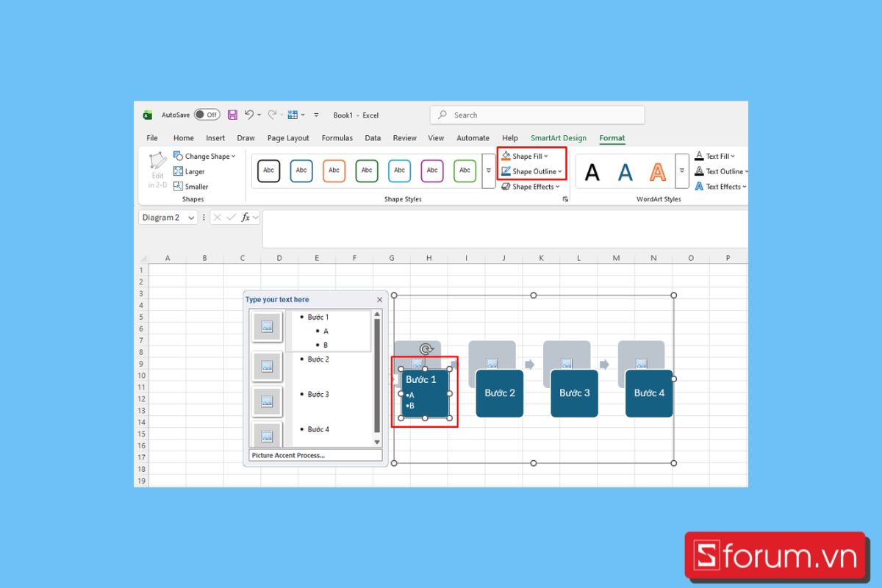882x588 pixels.
Task: Click the Bước 2 picture thumbnail in text pane
Action: [x=267, y=366]
